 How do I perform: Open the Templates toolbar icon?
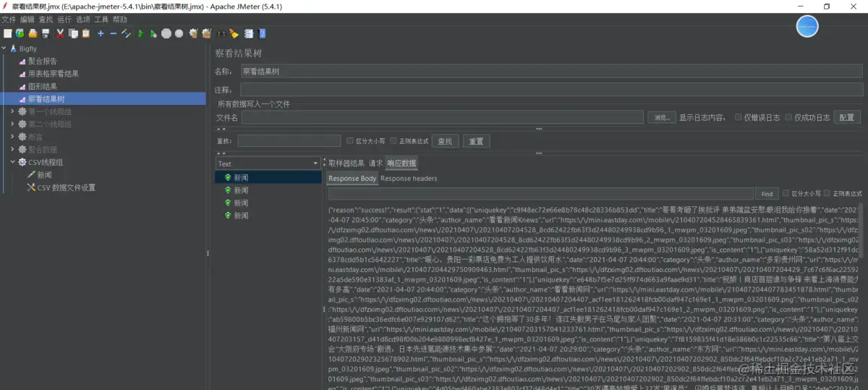20,33
